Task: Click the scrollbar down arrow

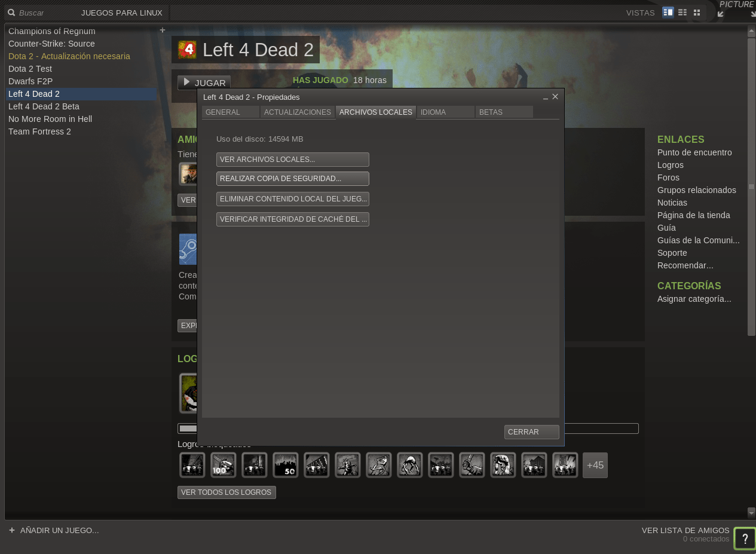Action: pyautogui.click(x=752, y=512)
